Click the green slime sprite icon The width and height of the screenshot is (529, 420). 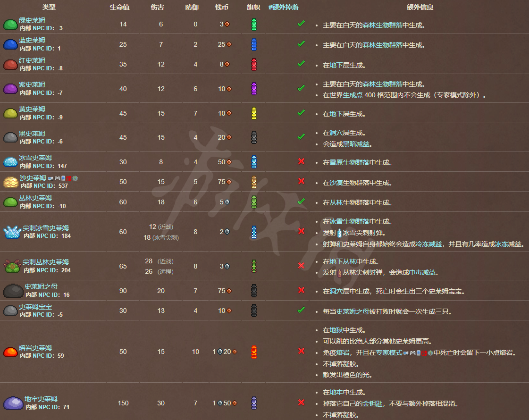click(x=9, y=25)
